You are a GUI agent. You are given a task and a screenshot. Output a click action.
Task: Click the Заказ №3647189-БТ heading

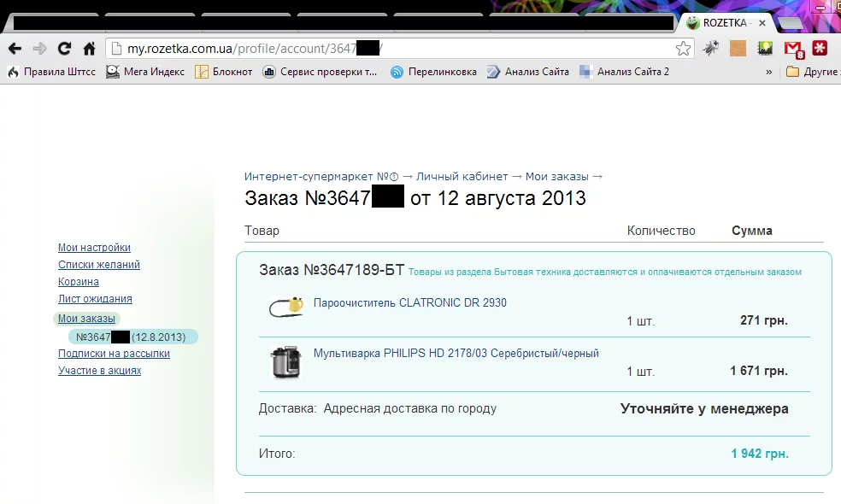click(332, 270)
